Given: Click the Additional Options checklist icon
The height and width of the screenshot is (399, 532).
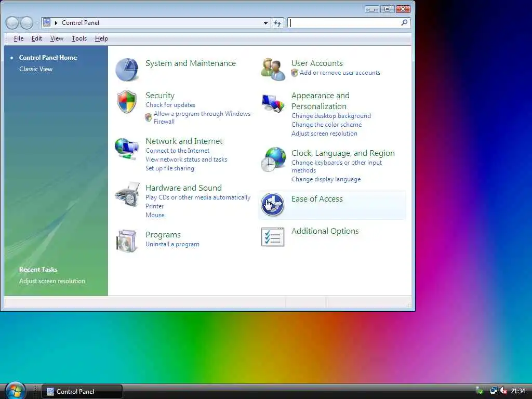Looking at the screenshot, I should pos(272,237).
